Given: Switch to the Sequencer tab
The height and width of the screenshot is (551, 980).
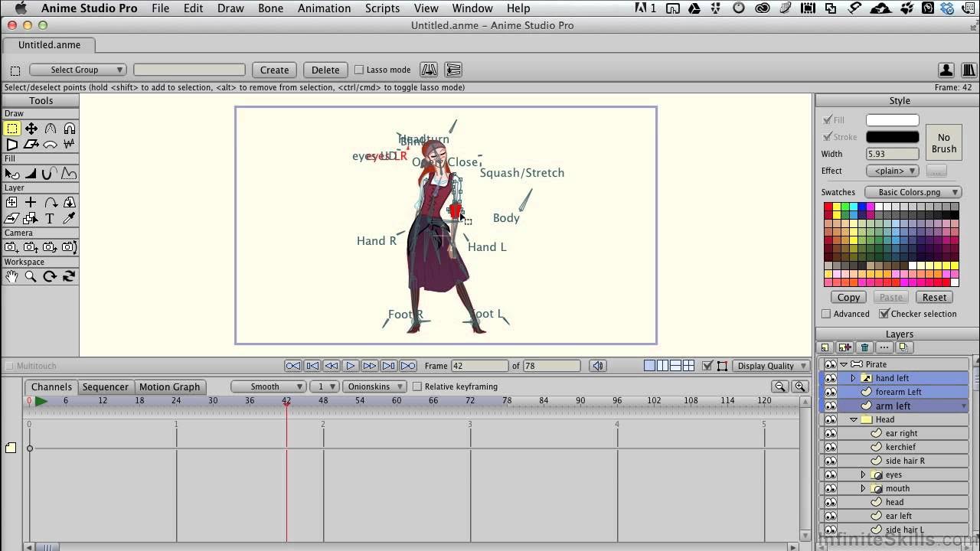Looking at the screenshot, I should [106, 386].
